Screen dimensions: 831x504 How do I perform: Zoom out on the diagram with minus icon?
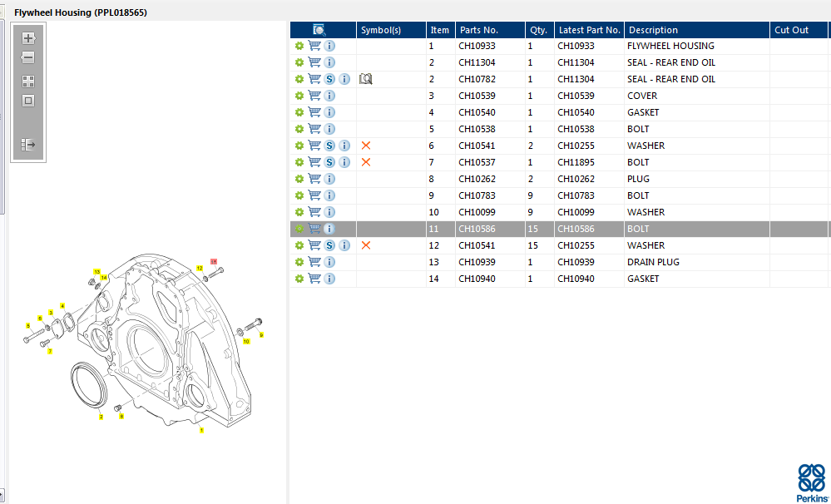pos(28,57)
